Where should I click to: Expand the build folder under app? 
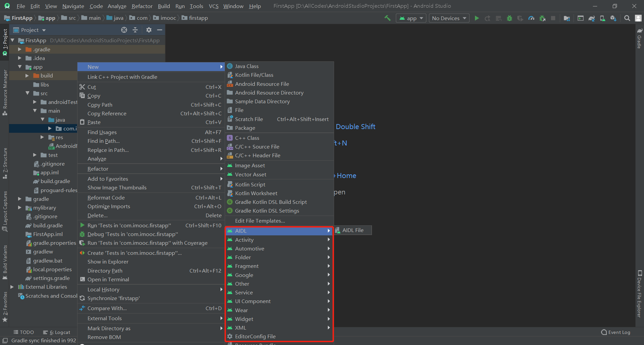coord(27,75)
